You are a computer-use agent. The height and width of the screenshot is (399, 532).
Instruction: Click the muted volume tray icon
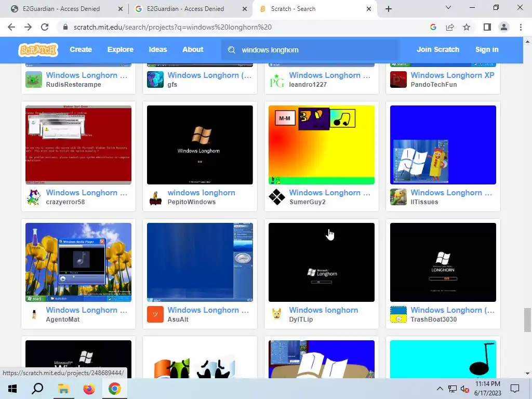coord(464,389)
